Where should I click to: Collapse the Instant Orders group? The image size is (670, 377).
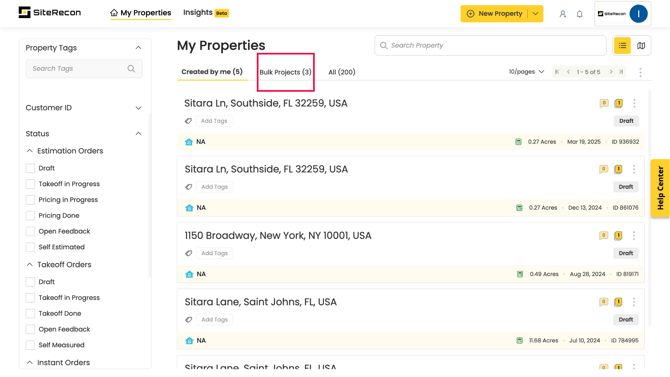tap(29, 362)
